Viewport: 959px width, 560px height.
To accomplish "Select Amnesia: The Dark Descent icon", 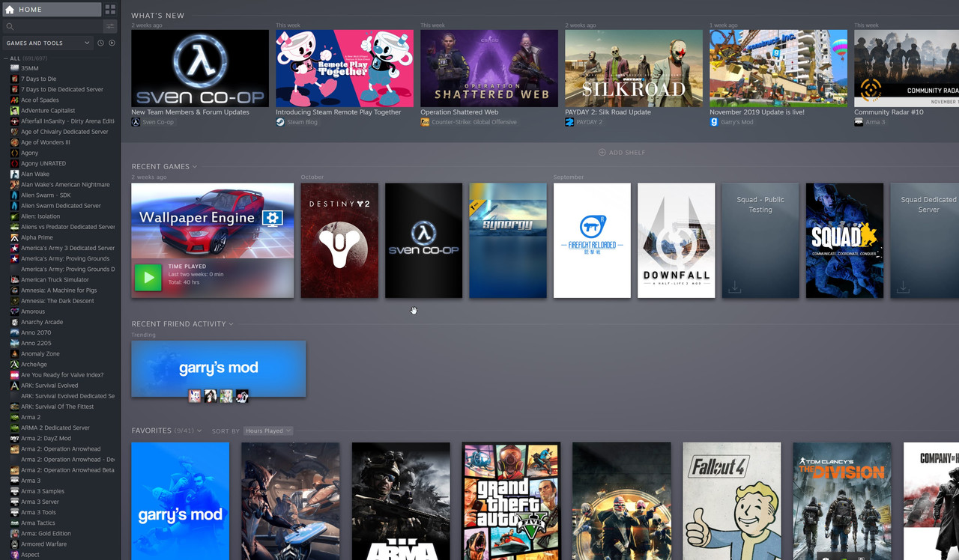I will (14, 301).
